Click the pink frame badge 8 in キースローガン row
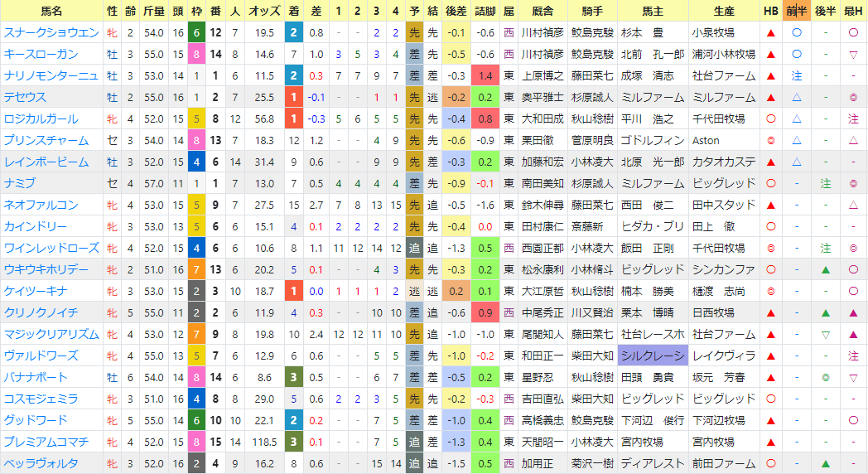This screenshot has height=474, width=868. (196, 54)
